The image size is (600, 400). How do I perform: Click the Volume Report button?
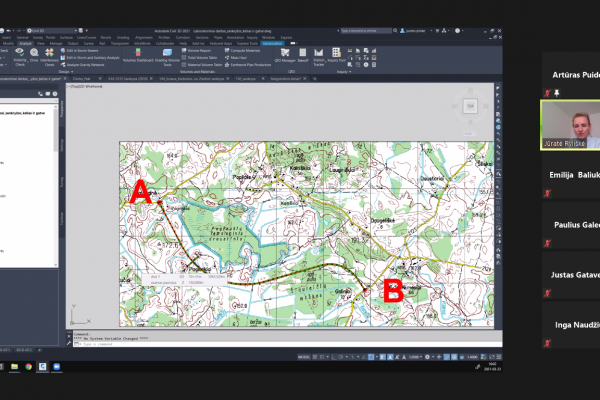[x=196, y=51]
